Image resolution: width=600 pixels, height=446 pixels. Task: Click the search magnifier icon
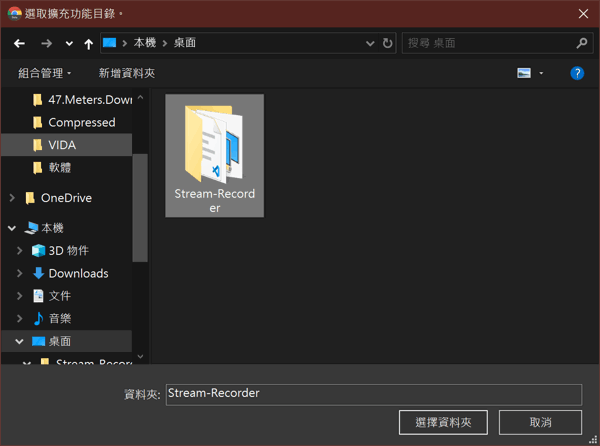coord(582,43)
